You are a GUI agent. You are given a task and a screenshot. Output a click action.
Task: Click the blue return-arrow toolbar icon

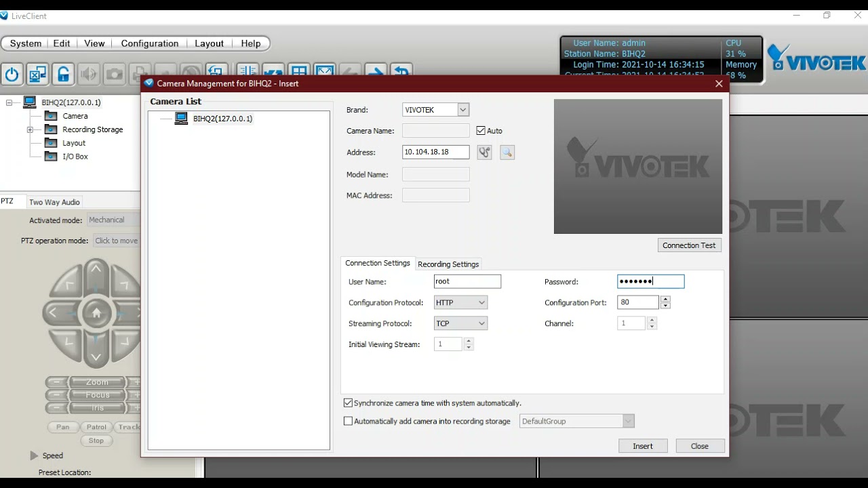401,70
